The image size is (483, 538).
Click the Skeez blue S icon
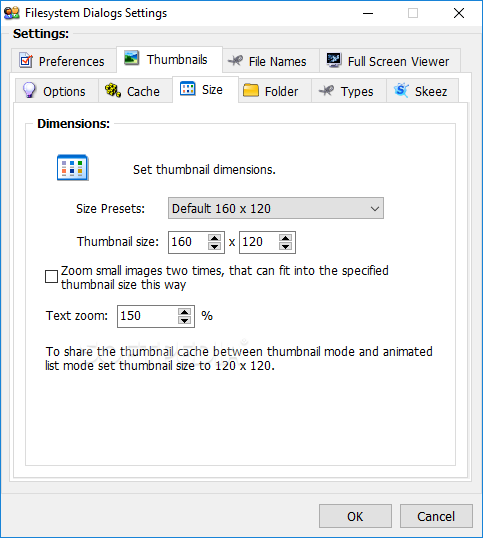[401, 90]
